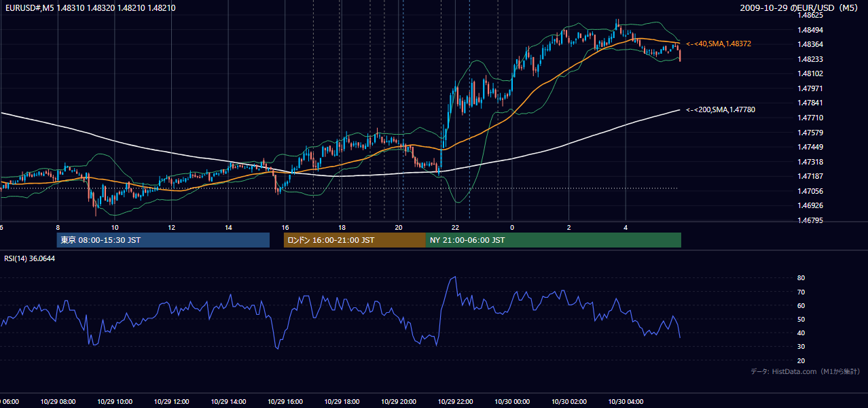The width and height of the screenshot is (868, 408).
Task: Click price axis value 1.47187
Action: 812,176
